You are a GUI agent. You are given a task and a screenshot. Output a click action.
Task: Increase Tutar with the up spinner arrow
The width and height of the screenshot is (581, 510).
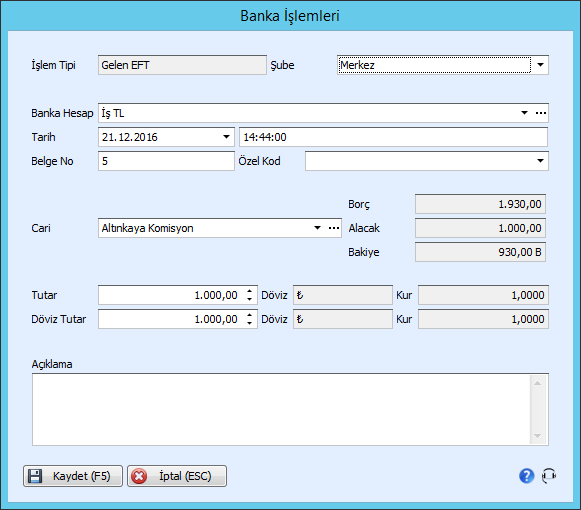coord(250,291)
